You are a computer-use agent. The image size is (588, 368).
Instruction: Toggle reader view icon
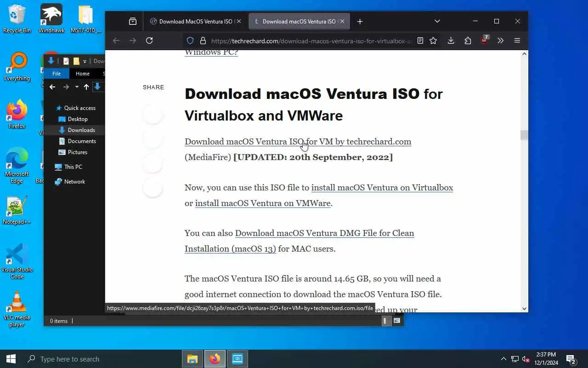click(420, 40)
